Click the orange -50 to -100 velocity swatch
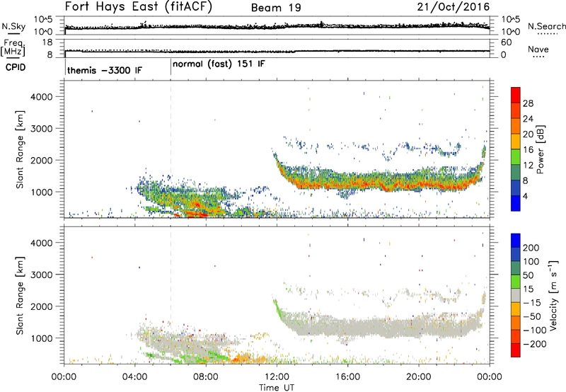Image resolution: width=566 pixels, height=392 pixels. pyautogui.click(x=516, y=323)
